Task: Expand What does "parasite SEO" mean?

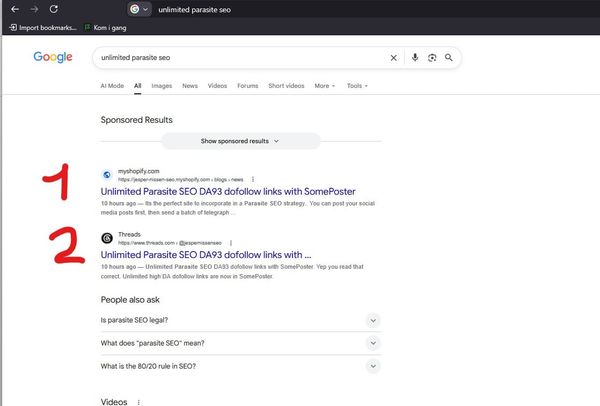Action: point(241,343)
